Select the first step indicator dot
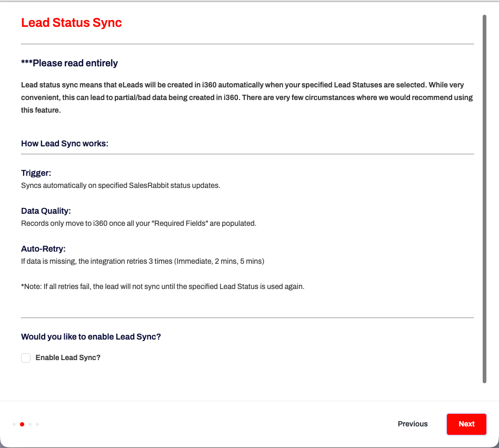The image size is (499, 448). coord(14,424)
